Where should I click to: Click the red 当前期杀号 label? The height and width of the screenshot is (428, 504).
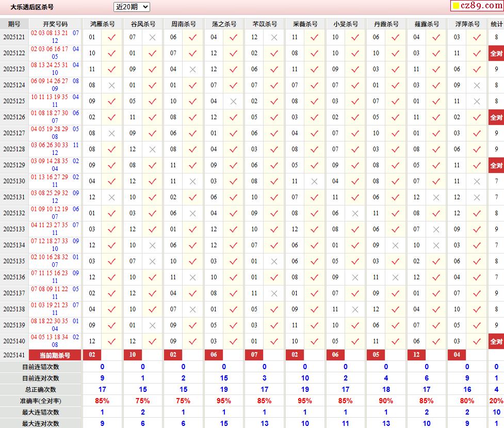(55, 355)
